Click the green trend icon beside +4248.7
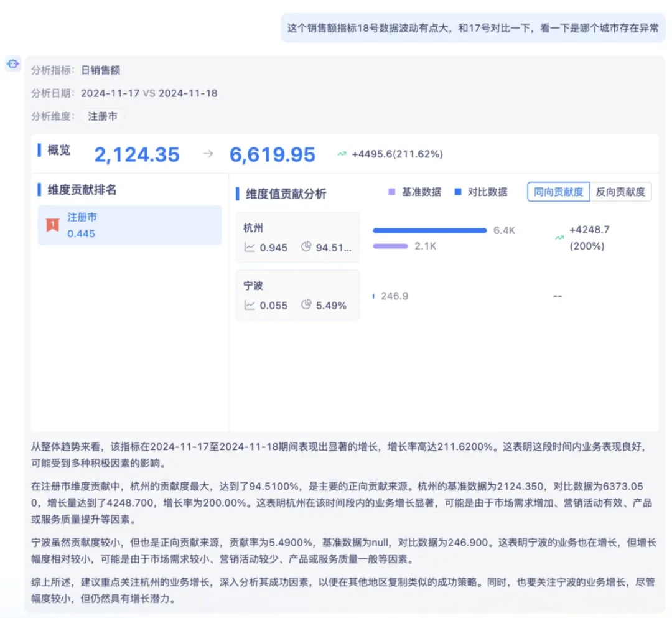 point(560,238)
